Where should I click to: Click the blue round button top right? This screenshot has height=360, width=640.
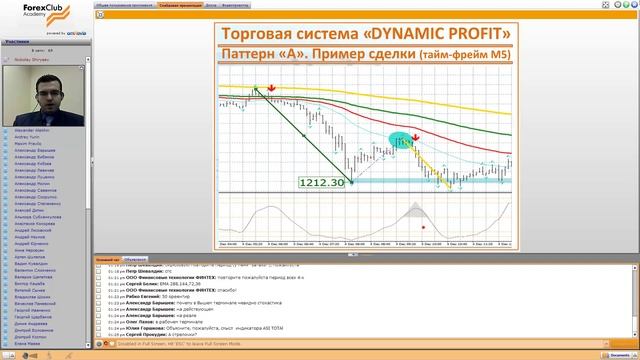[x=634, y=5]
